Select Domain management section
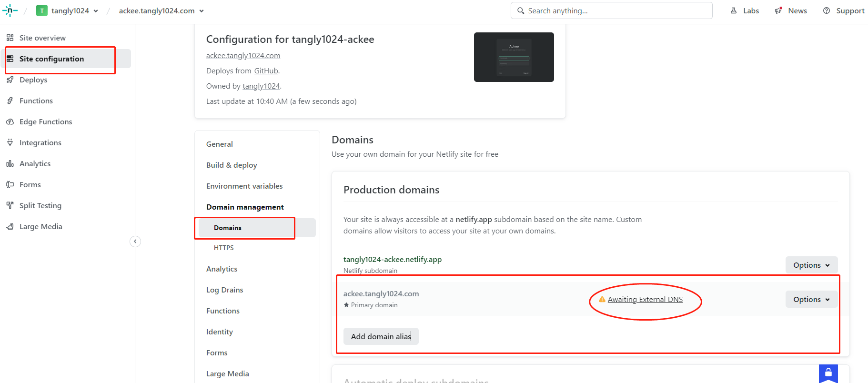This screenshot has height=383, width=868. coord(245,207)
